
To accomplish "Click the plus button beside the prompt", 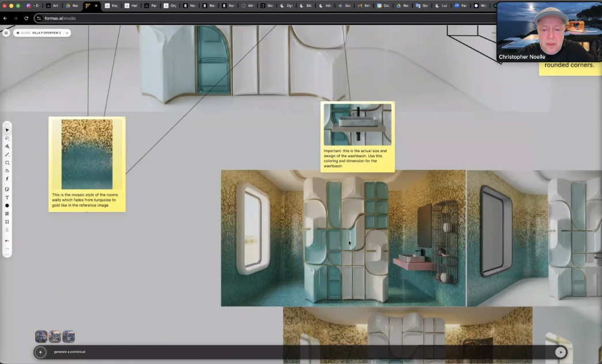I will [40, 352].
